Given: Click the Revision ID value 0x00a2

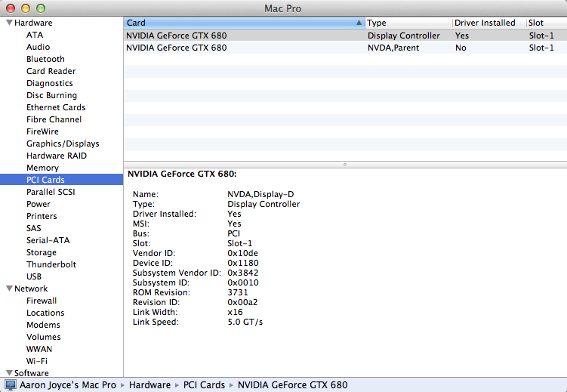Looking at the screenshot, I should click(242, 302).
